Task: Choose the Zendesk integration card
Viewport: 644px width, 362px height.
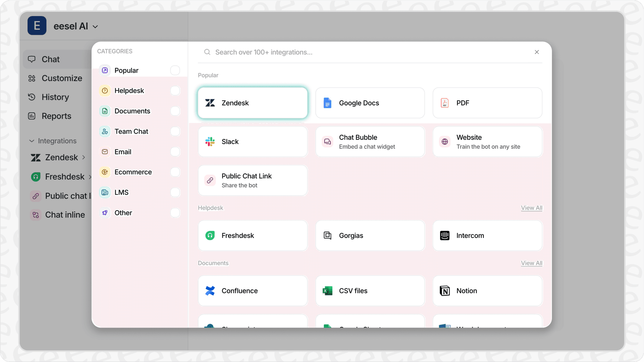Action: [253, 103]
